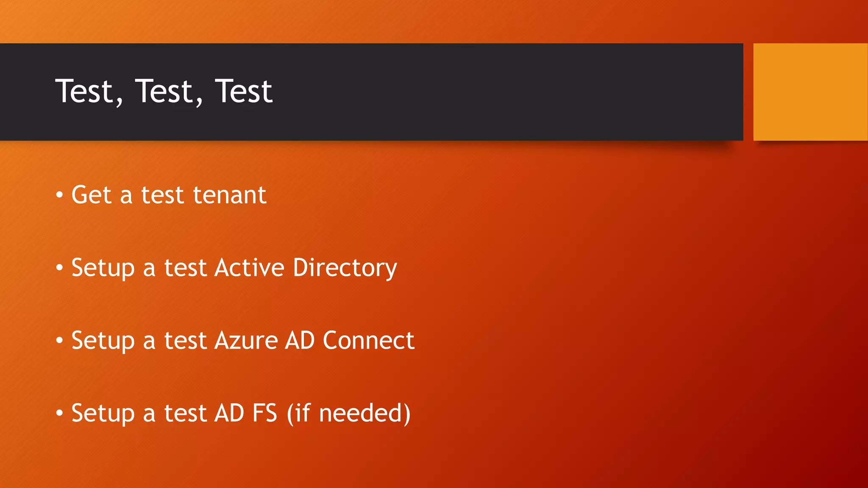
Task: Select the word "Connect" in the third bullet
Action: [x=368, y=341]
